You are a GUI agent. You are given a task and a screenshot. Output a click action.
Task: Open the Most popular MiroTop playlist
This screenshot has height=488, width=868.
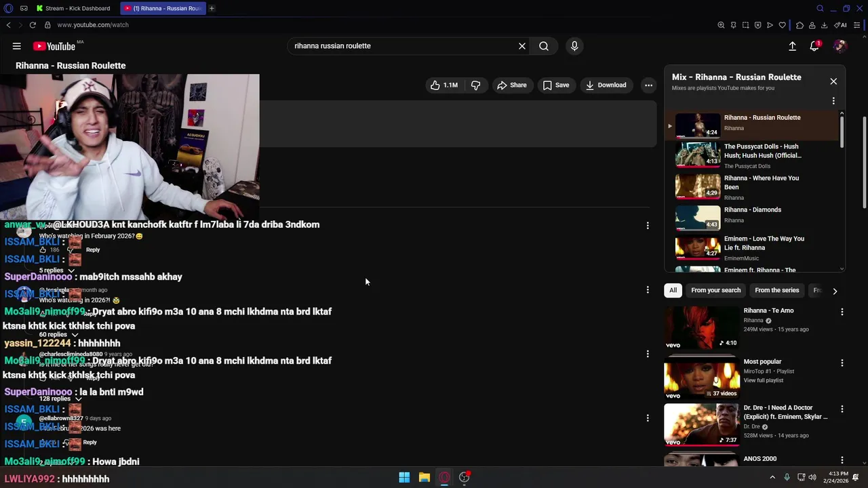pos(702,378)
